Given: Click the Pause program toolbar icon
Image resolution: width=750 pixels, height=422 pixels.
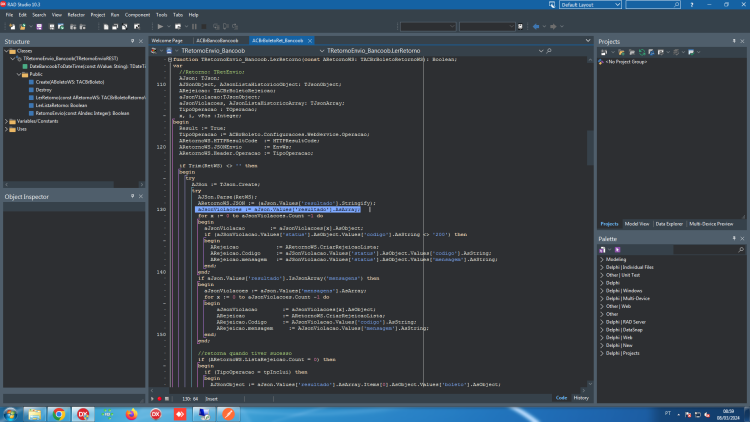Looking at the screenshot, I should coord(194,27).
